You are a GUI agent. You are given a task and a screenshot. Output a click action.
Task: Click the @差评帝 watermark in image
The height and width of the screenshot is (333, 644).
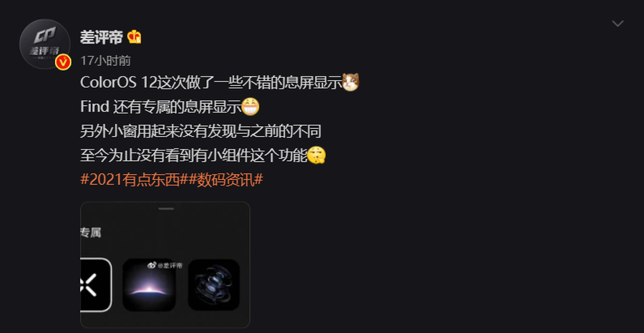165,266
